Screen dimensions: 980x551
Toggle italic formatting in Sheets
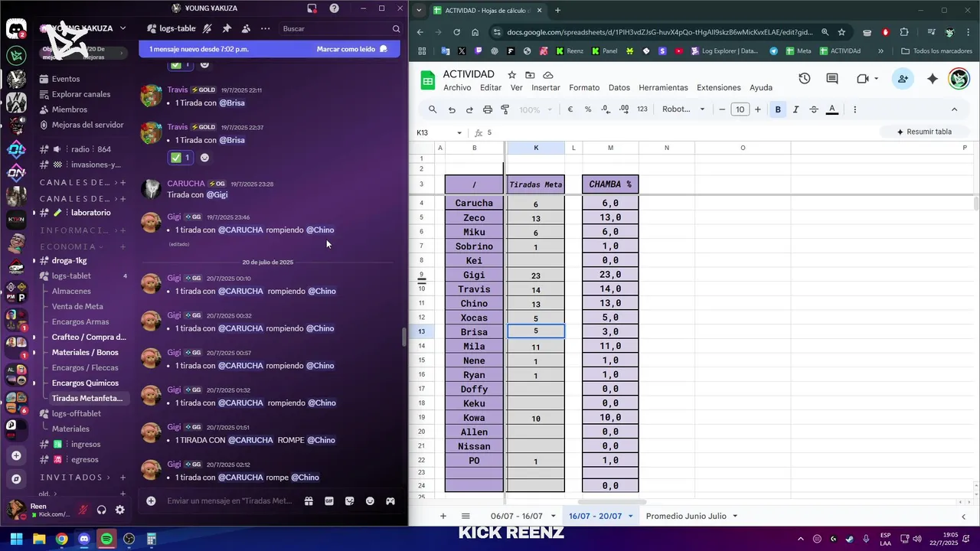pos(796,109)
